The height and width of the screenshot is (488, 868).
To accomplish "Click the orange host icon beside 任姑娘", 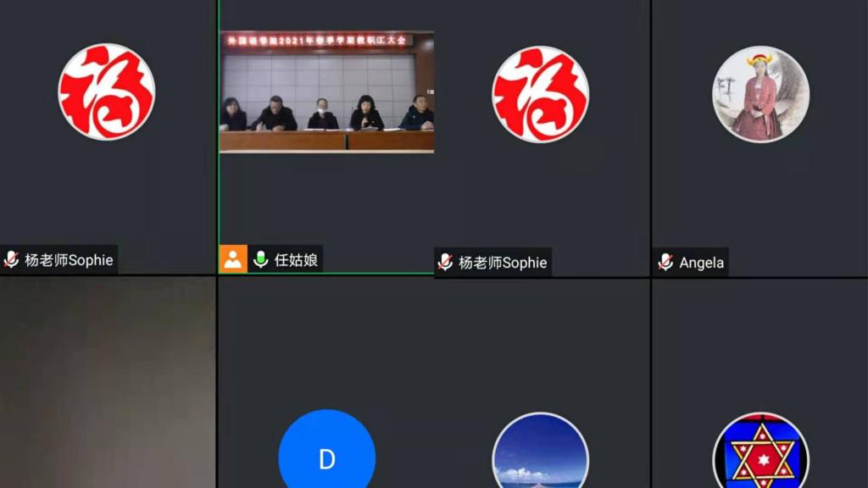I will tap(233, 259).
